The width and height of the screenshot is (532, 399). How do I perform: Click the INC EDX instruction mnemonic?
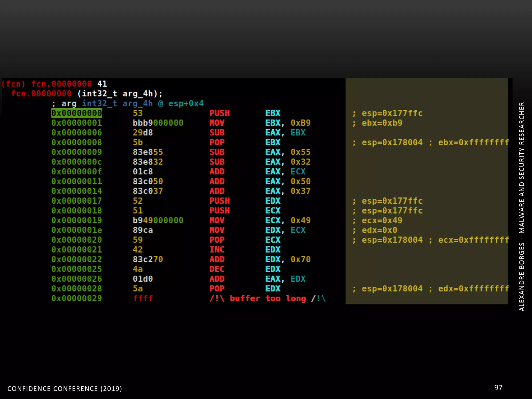pyautogui.click(x=217, y=250)
